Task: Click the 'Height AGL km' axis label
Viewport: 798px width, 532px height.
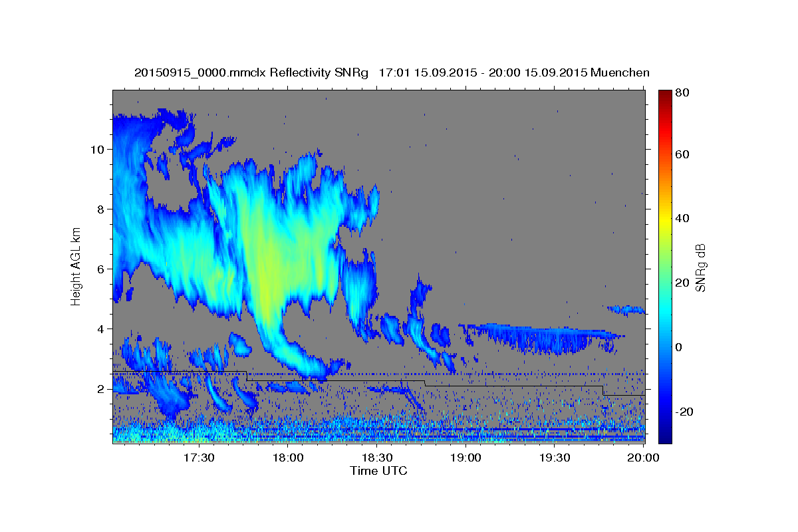Action: (76, 266)
